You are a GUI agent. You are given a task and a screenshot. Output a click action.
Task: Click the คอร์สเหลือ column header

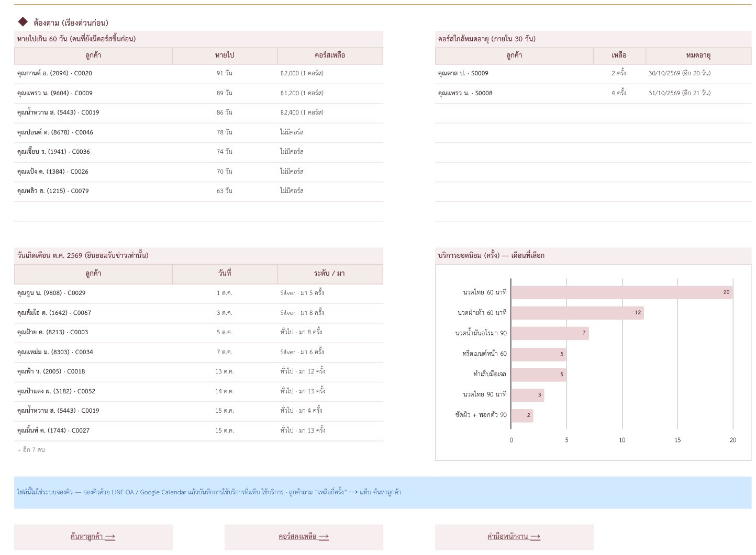pos(330,55)
